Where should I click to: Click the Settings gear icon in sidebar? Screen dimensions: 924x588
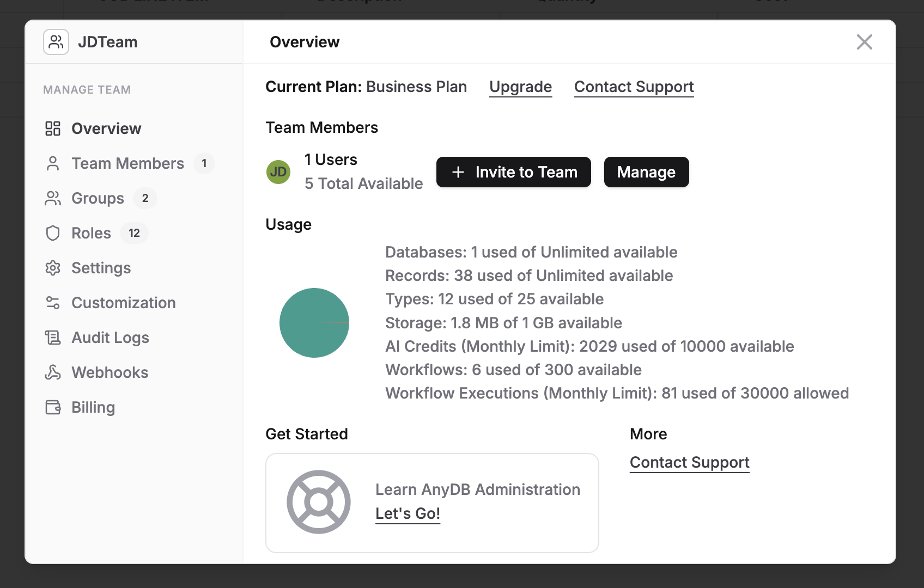coord(53,268)
